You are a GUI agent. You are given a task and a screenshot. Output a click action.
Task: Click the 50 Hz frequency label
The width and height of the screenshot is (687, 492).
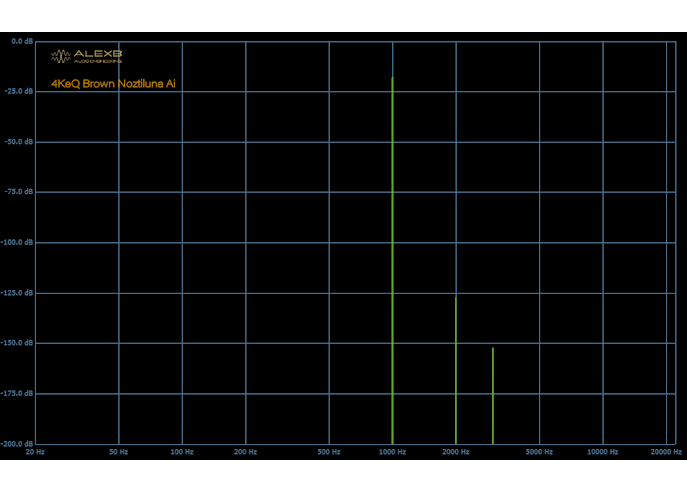[x=118, y=452]
